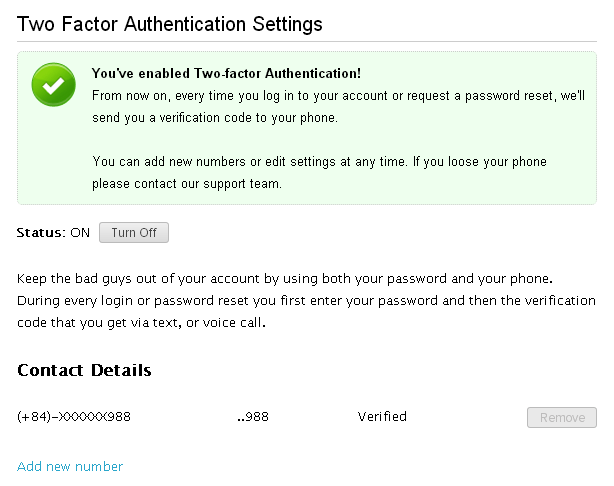Select the masked (+84) phone number
This screenshot has height=486, width=614.
(74, 417)
